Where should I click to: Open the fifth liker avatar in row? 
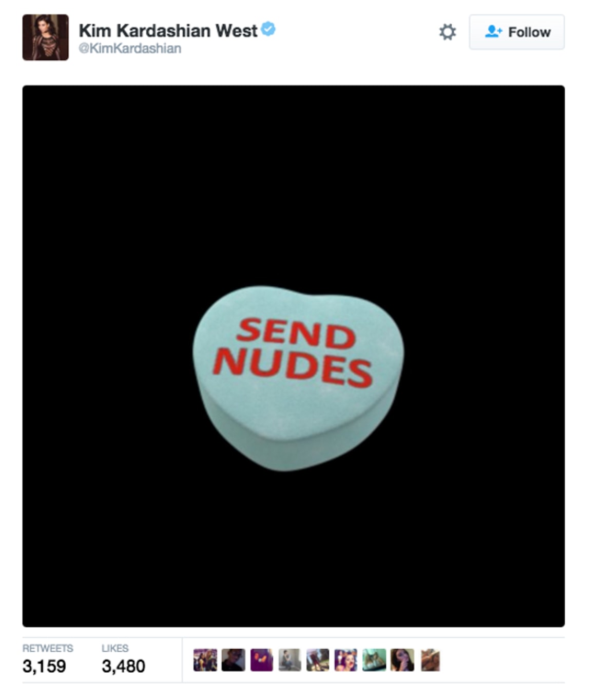point(318,660)
